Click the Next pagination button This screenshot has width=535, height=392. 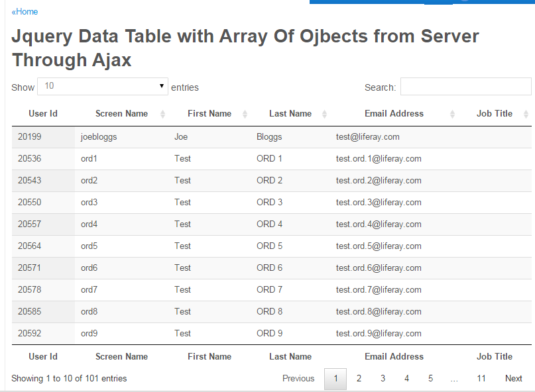(513, 378)
